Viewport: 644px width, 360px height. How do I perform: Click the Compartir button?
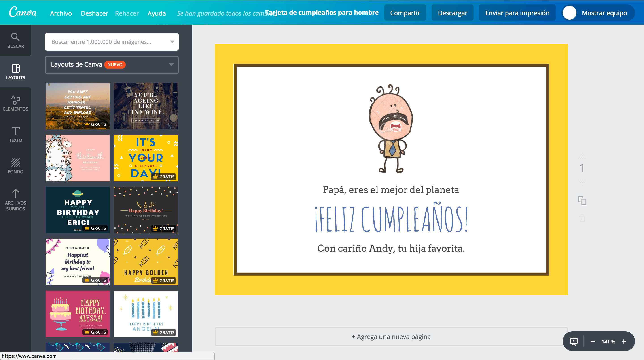(405, 13)
